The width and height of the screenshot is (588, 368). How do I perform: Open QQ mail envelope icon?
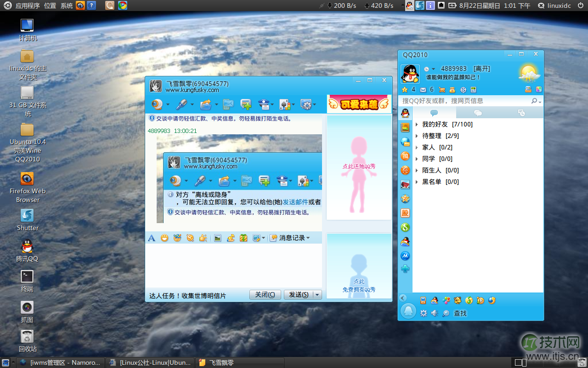(423, 90)
